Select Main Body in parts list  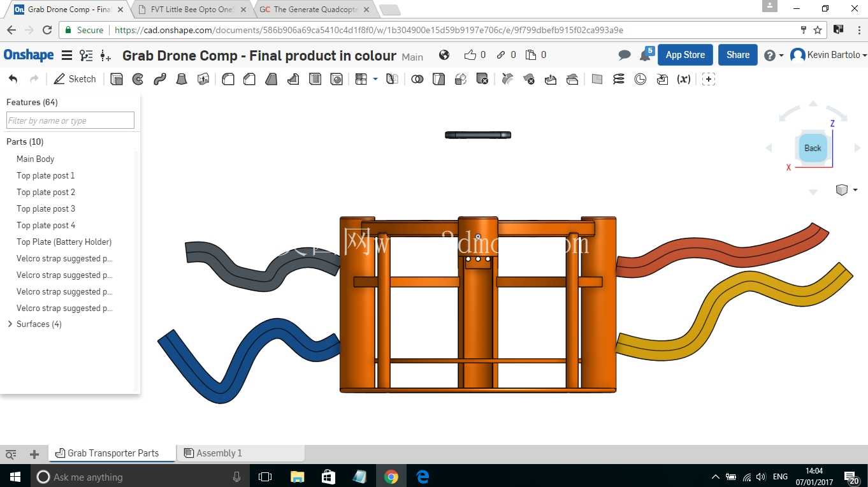point(35,159)
